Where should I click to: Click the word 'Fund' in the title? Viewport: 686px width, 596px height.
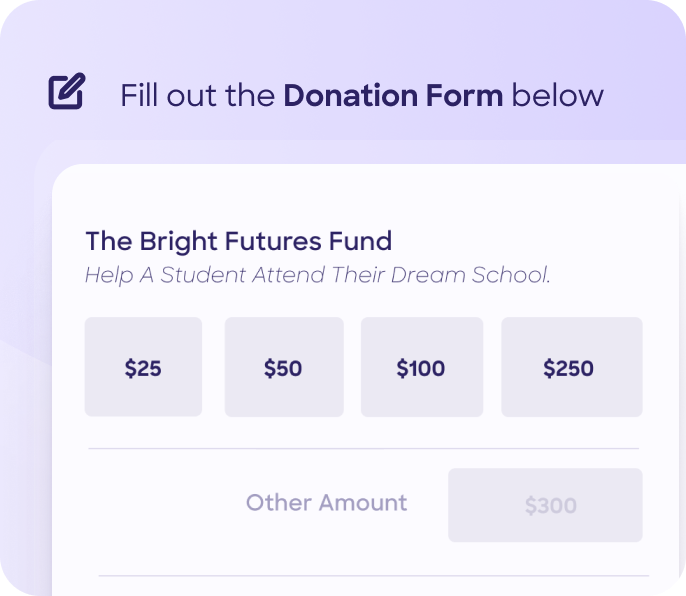(361, 241)
